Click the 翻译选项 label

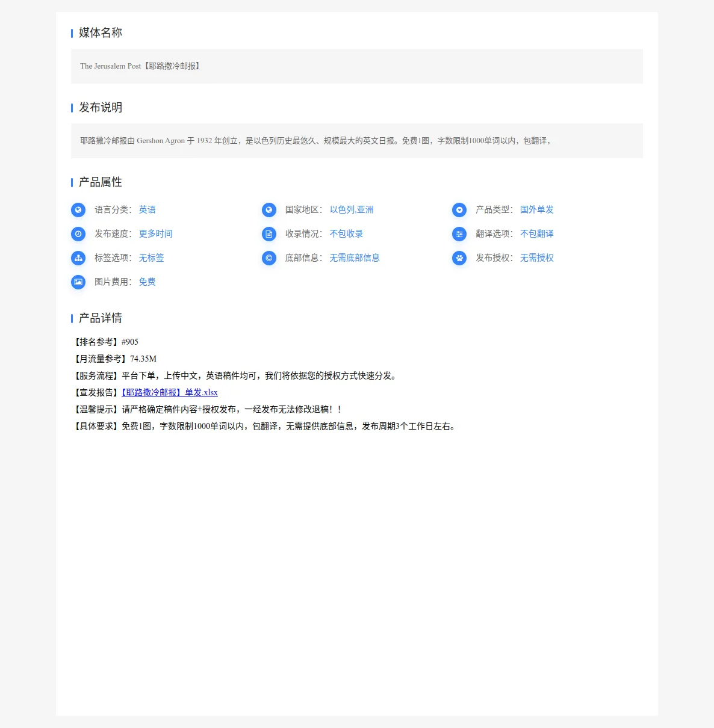(494, 233)
